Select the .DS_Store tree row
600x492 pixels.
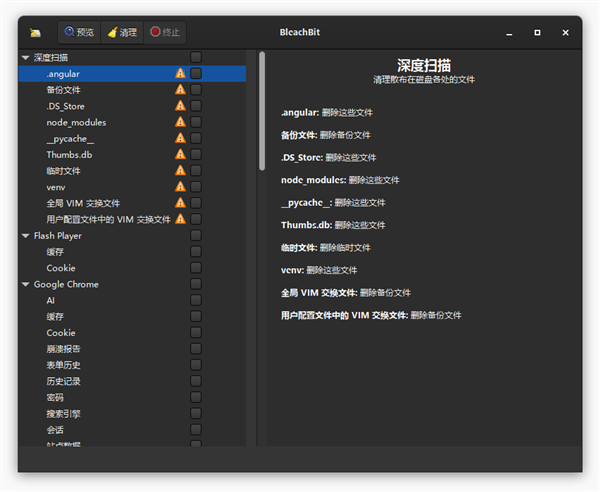tap(132, 106)
